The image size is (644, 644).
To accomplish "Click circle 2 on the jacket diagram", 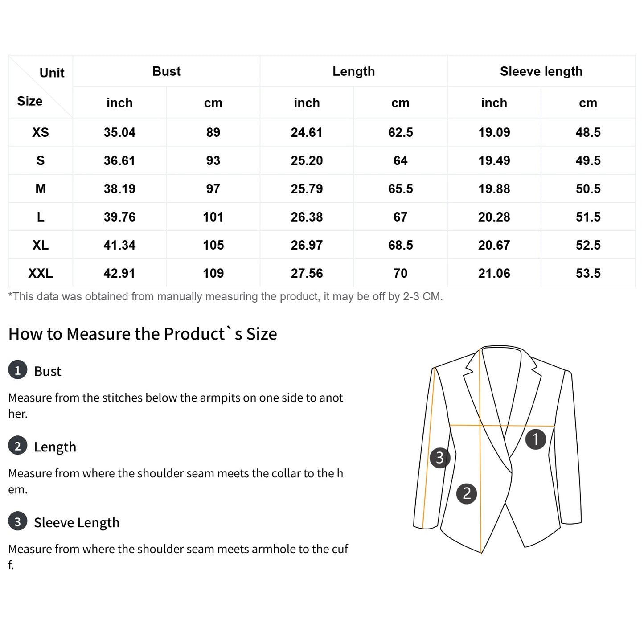I will pyautogui.click(x=467, y=493).
